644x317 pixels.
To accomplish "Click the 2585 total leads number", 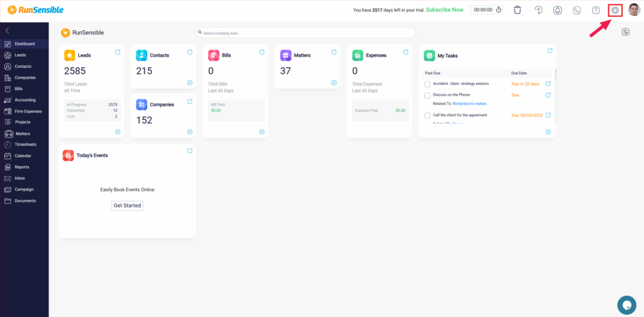I will [x=75, y=71].
